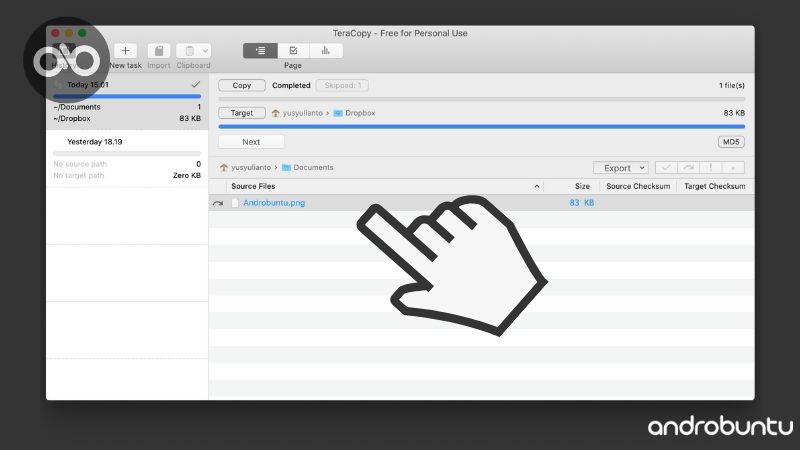Click the checkmark on Today task entry
This screenshot has height=450, width=800.
click(195, 84)
